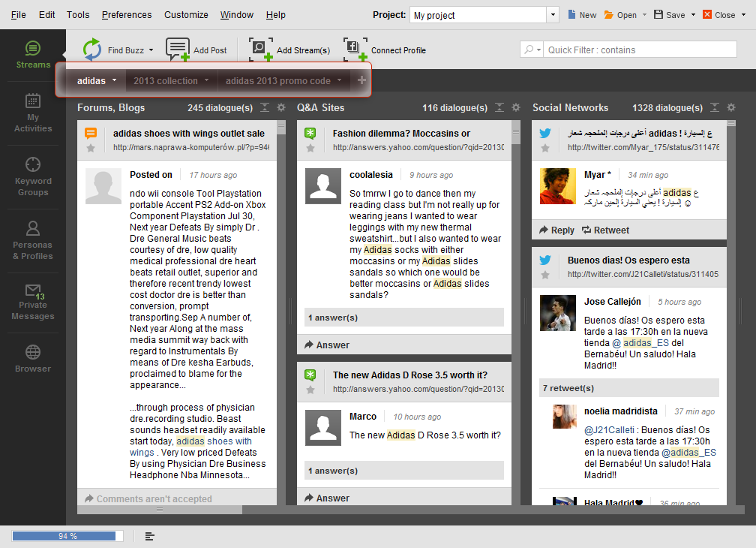Add a new stream tab with plus
Viewport: 756px width, 548px height.
[361, 80]
